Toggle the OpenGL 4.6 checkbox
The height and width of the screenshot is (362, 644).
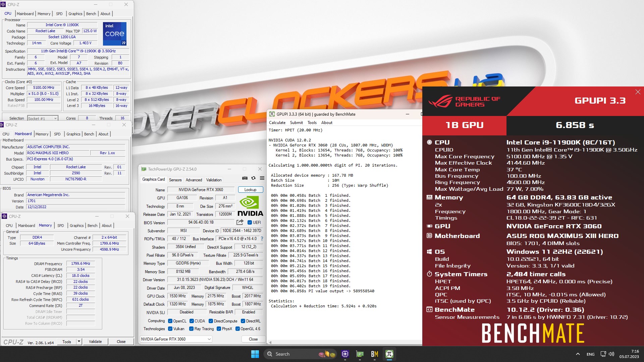coord(237,328)
